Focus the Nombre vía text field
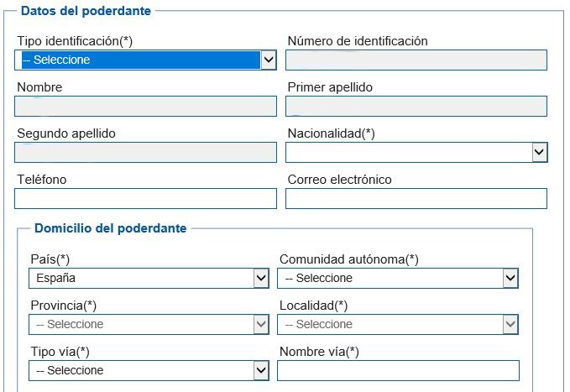This screenshot has height=392, width=570. (398, 370)
